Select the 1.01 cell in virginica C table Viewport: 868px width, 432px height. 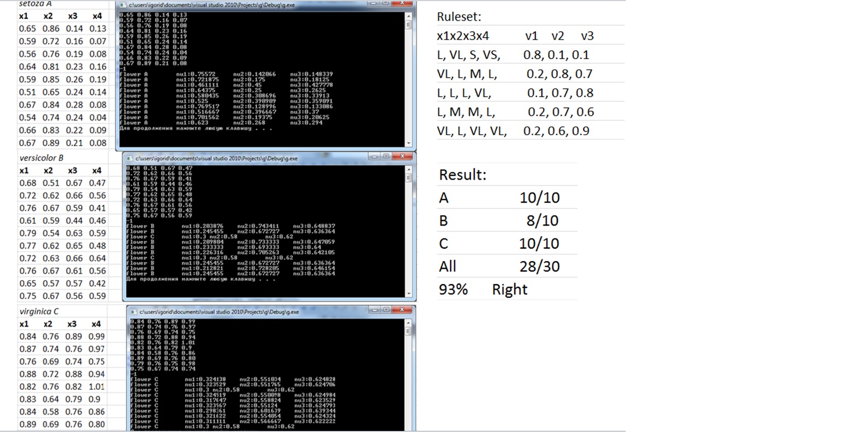point(96,387)
